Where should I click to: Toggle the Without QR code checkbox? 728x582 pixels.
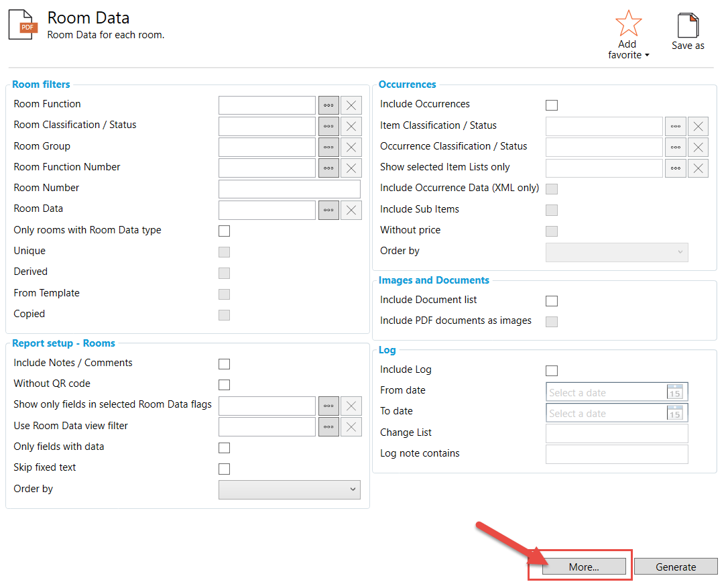(225, 385)
